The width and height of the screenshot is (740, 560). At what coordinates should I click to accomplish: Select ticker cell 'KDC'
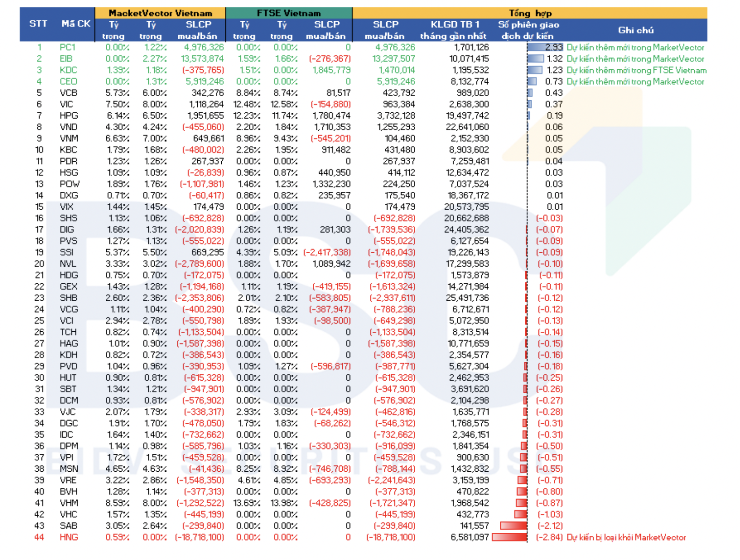point(68,70)
